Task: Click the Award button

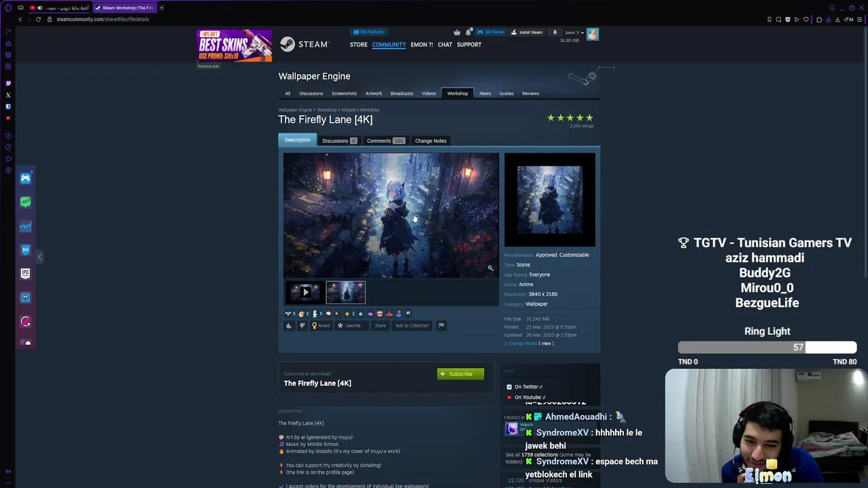Action: (321, 325)
